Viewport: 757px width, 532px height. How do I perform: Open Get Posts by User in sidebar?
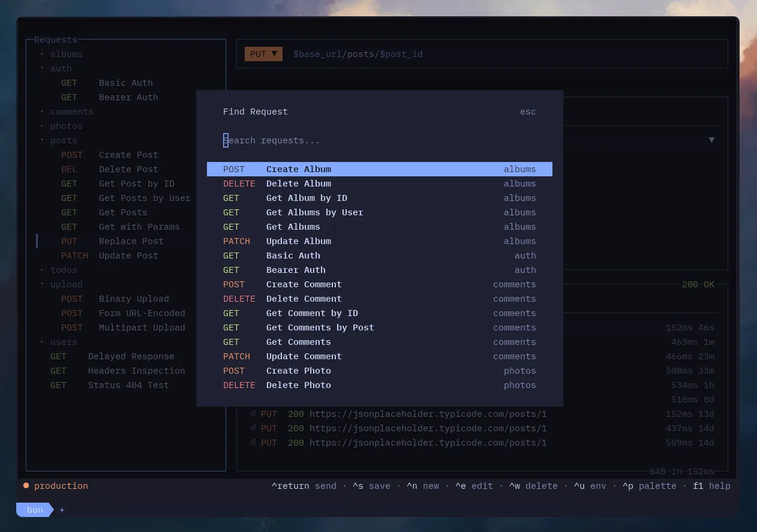pos(126,198)
